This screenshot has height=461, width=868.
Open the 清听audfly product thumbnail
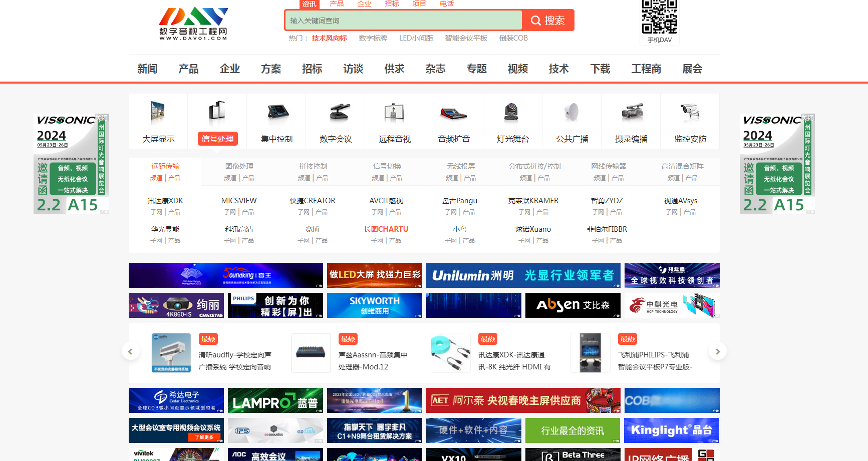(x=171, y=353)
